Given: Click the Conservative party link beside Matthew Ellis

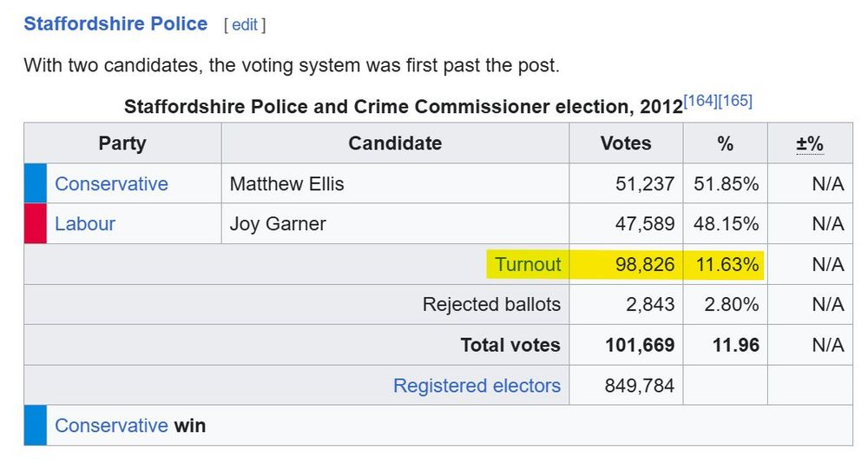Looking at the screenshot, I should point(111,184).
